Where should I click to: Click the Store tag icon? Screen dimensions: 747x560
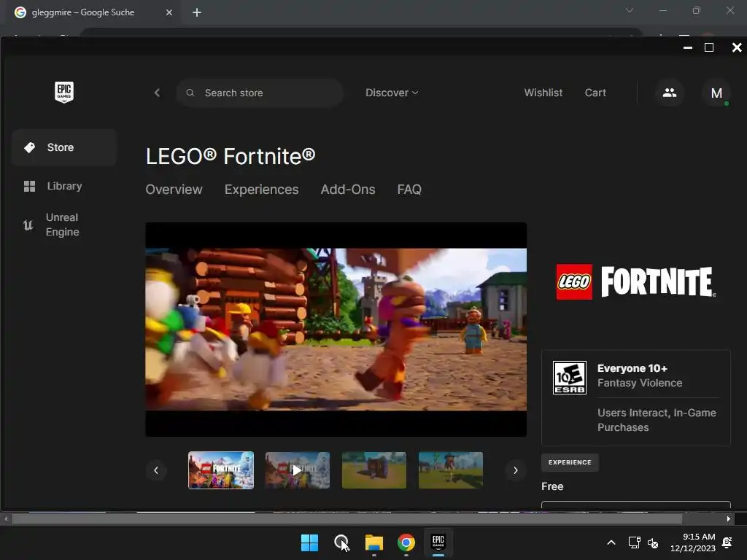pos(29,147)
